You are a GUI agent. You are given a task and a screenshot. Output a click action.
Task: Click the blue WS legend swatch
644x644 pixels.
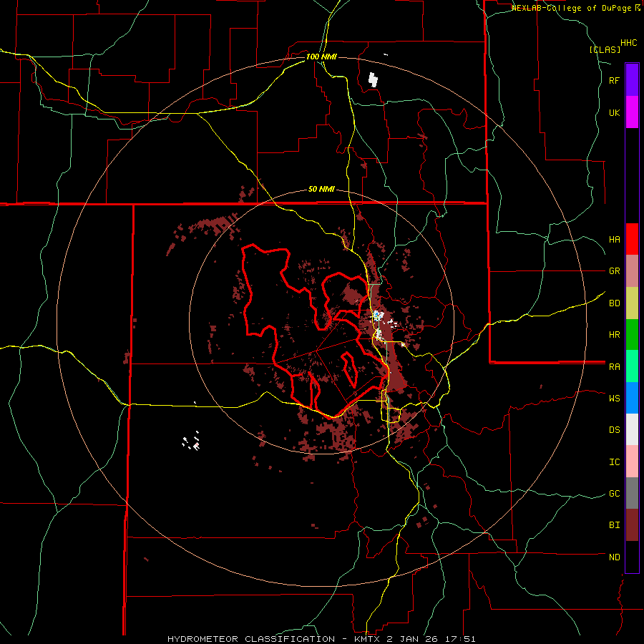click(632, 398)
